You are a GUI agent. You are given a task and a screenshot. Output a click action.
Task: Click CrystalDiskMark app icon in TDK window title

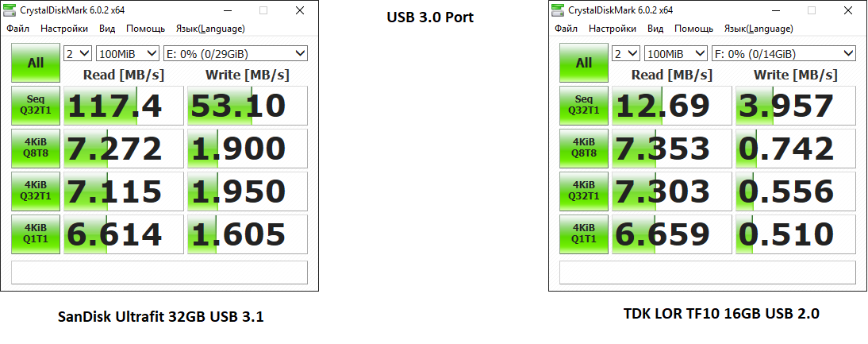coord(559,10)
